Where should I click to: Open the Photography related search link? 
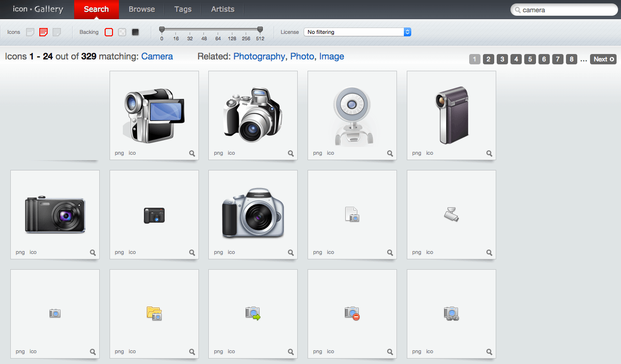coord(259,56)
